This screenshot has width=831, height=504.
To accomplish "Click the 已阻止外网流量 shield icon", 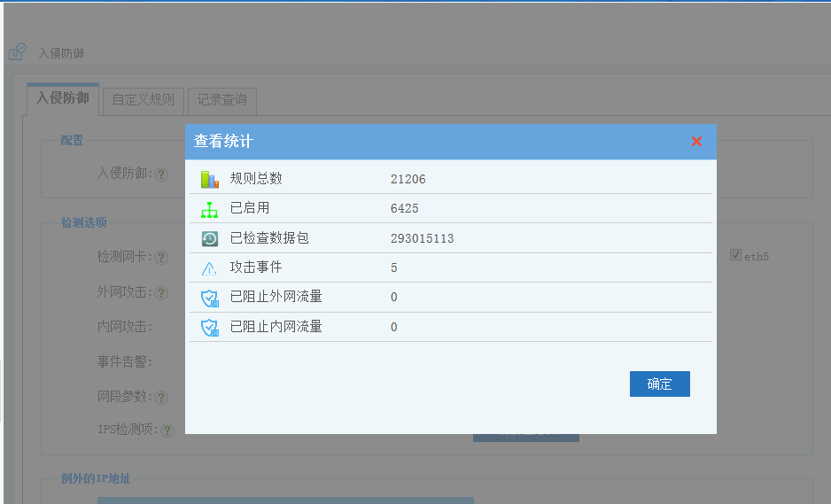I will pyautogui.click(x=209, y=298).
